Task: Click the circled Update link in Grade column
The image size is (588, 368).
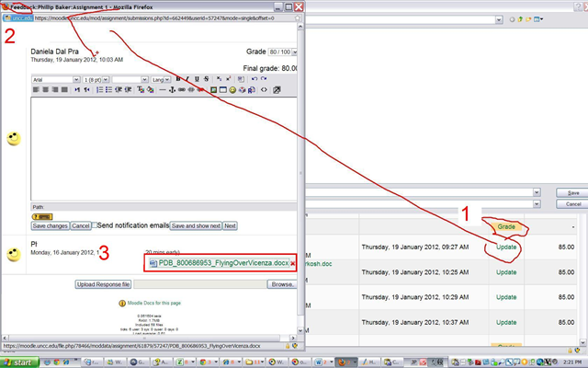Action: (x=506, y=247)
